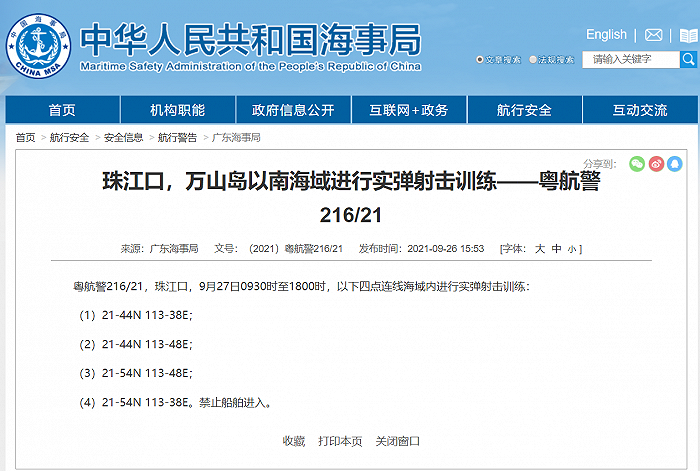Select the 文章搜索 radio option
This screenshot has height=471, width=700.
[x=479, y=59]
